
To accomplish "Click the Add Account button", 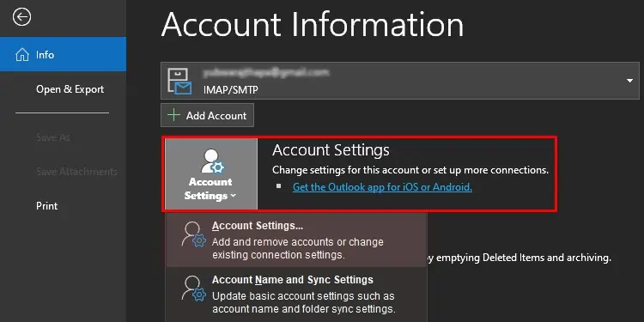I will tap(208, 115).
